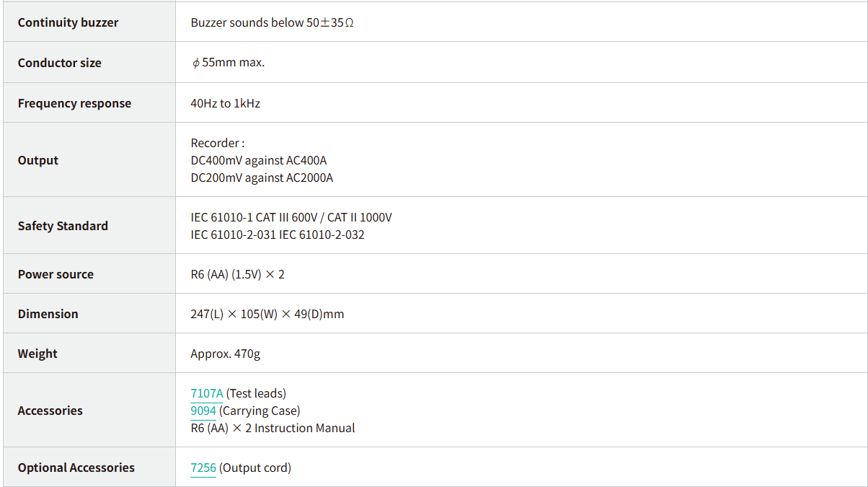Click the Output row label
868x487 pixels.
tap(38, 160)
